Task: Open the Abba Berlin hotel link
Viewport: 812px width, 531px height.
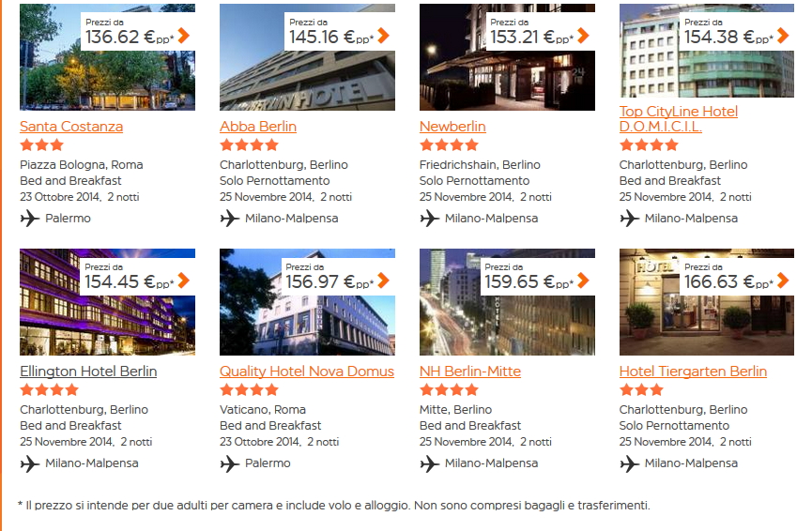Action: (x=258, y=127)
